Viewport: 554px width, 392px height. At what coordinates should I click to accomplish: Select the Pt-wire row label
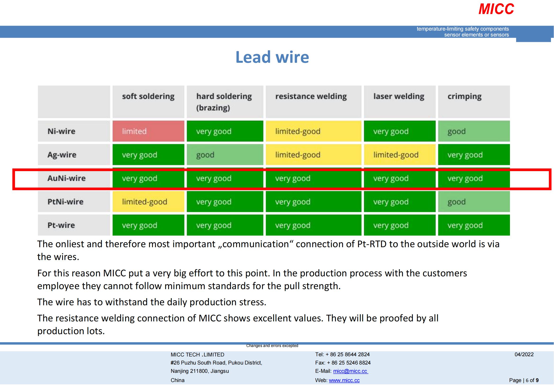point(61,225)
